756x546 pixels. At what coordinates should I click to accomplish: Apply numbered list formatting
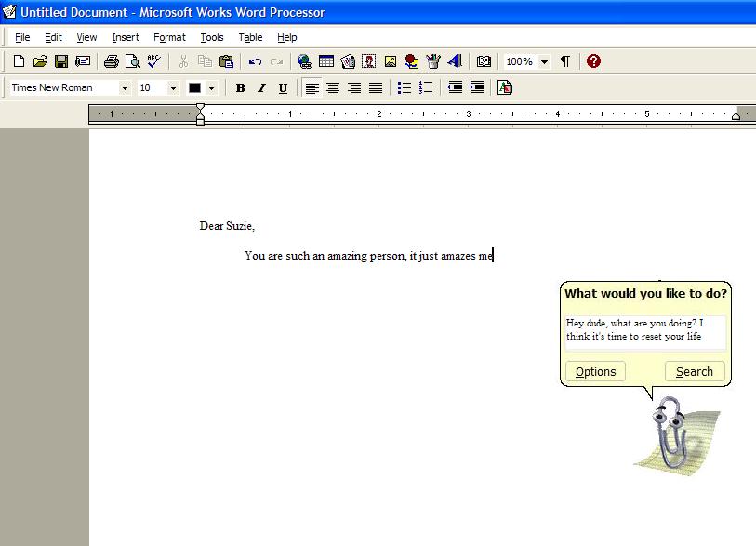coord(426,87)
